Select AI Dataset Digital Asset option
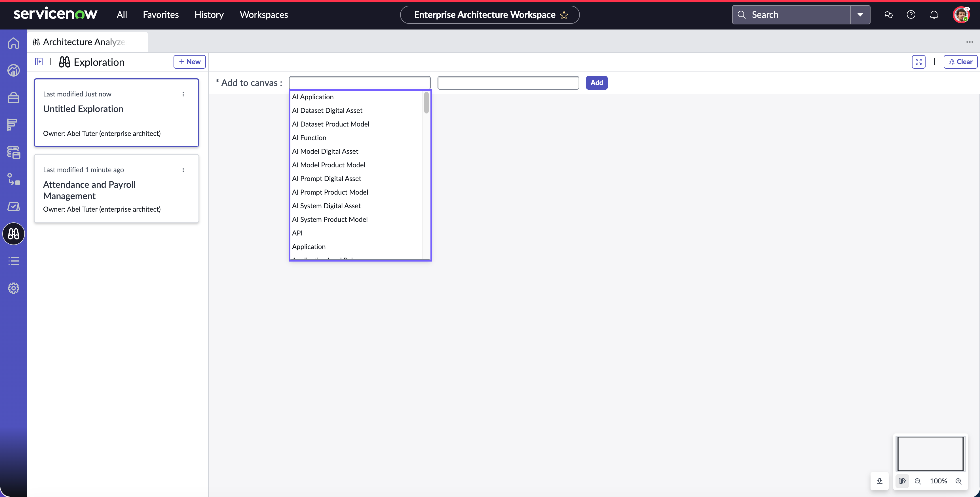The width and height of the screenshot is (980, 497). point(356,110)
